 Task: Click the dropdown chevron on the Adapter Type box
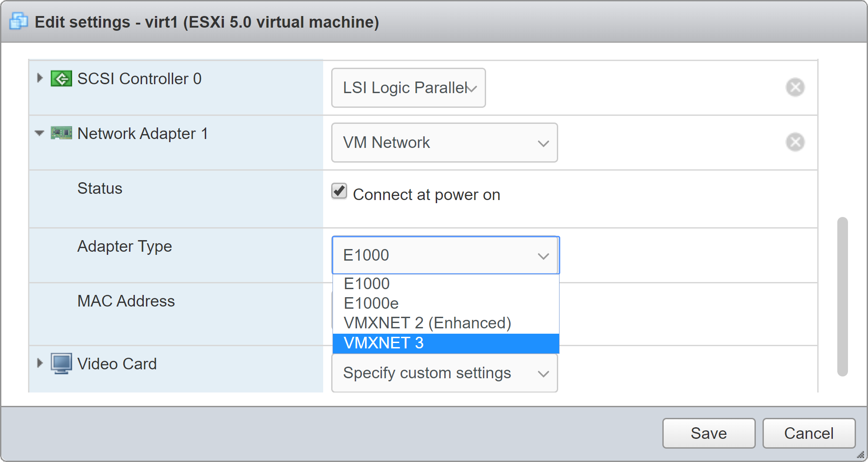click(x=544, y=255)
